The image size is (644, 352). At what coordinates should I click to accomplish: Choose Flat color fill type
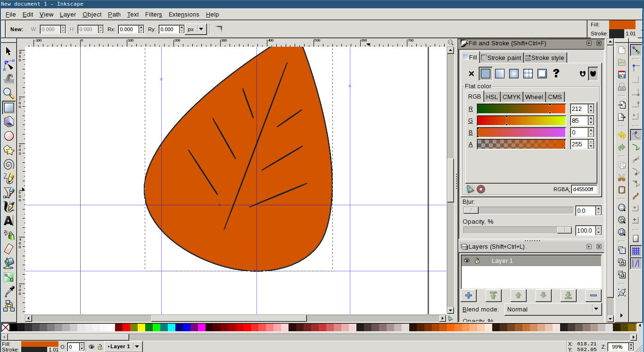coord(486,74)
